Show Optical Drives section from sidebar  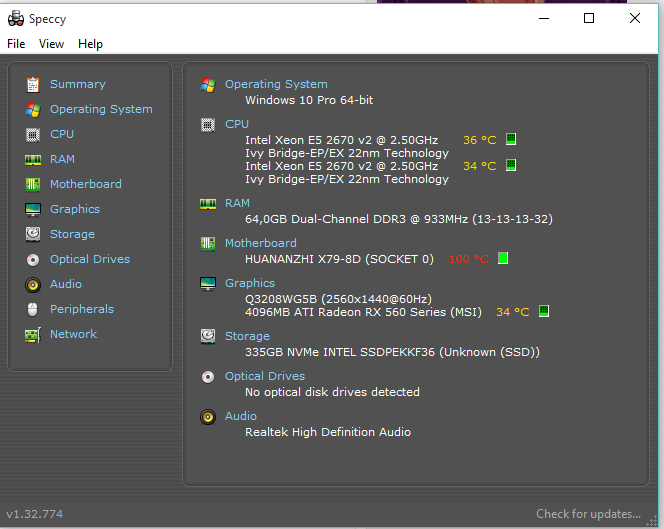point(90,259)
